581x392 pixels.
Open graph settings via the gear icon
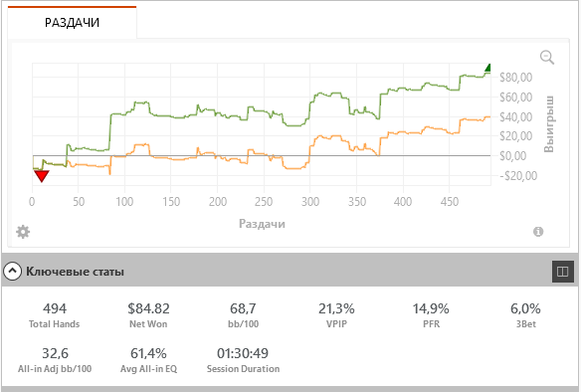(23, 232)
